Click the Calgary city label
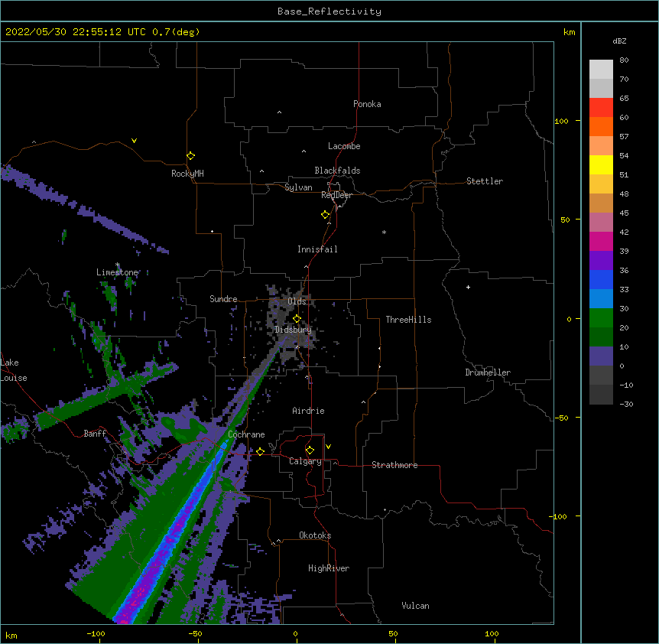Image resolution: width=659 pixels, height=644 pixels. click(305, 461)
